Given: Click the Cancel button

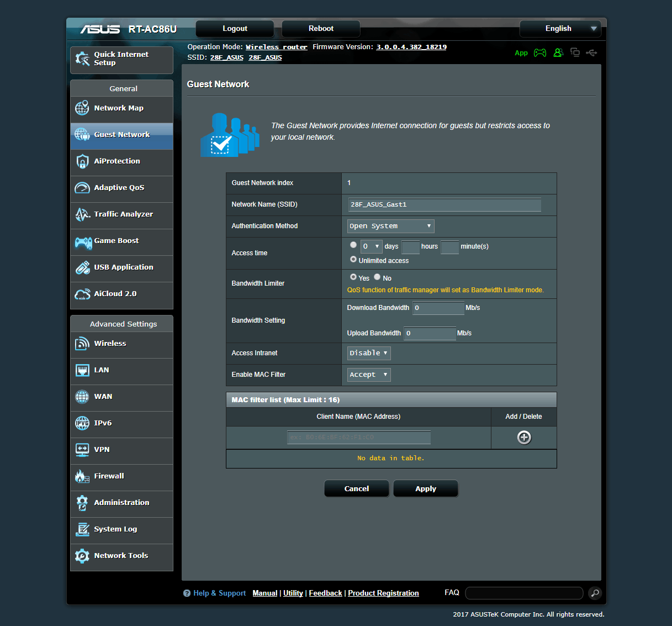Looking at the screenshot, I should click(357, 489).
